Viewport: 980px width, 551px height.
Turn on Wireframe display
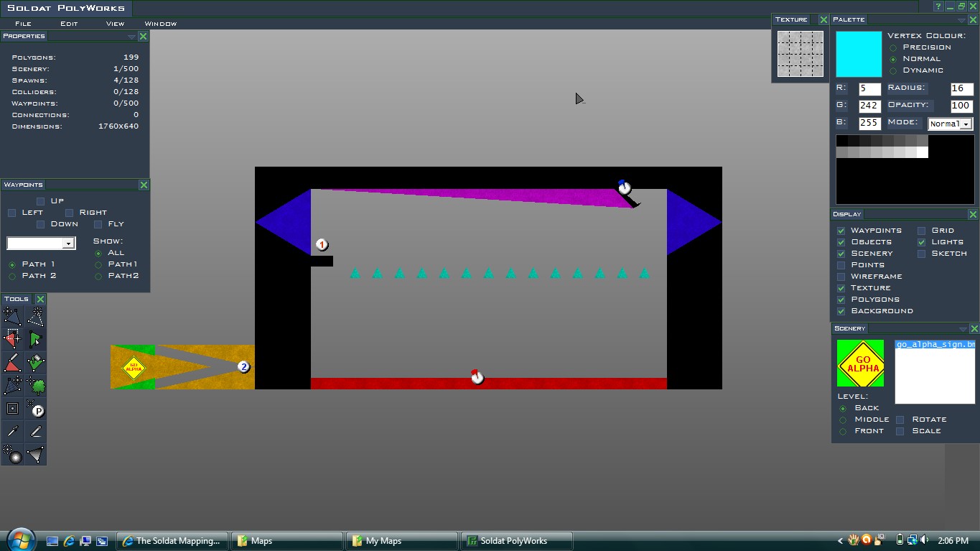click(x=841, y=277)
